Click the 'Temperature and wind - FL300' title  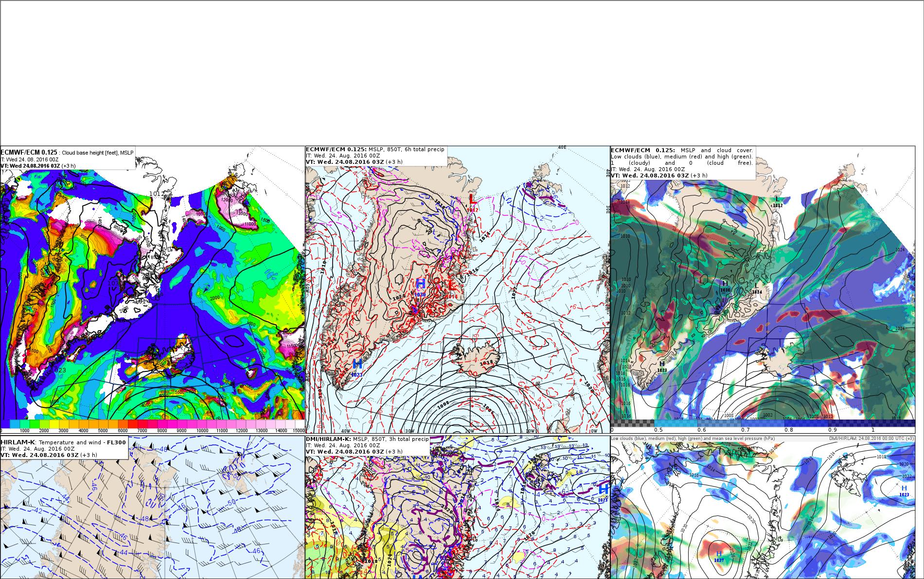(x=83, y=442)
